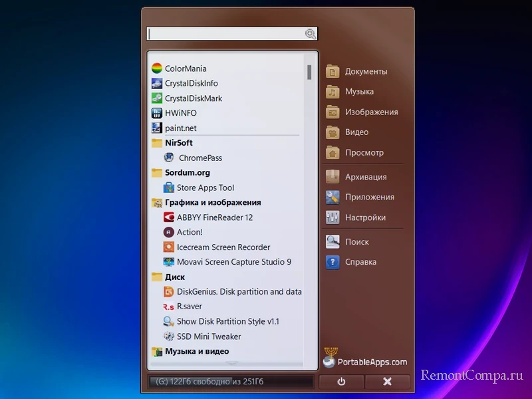Open paint.net from the menu

tap(180, 128)
